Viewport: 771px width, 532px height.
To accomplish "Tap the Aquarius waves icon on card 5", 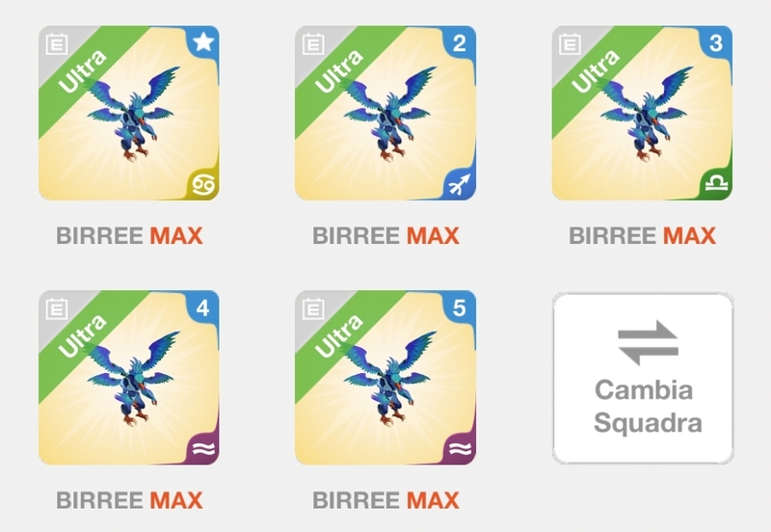I will point(460,449).
